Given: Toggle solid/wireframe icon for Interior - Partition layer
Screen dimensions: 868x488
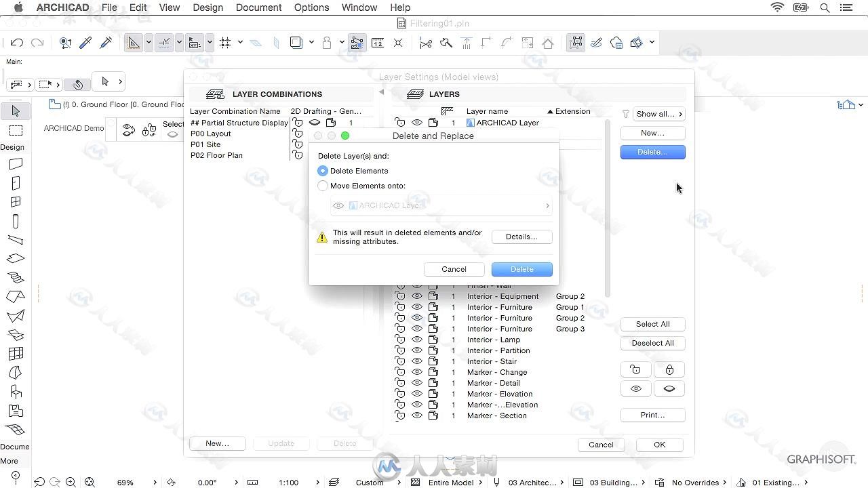Looking at the screenshot, I should click(433, 350).
